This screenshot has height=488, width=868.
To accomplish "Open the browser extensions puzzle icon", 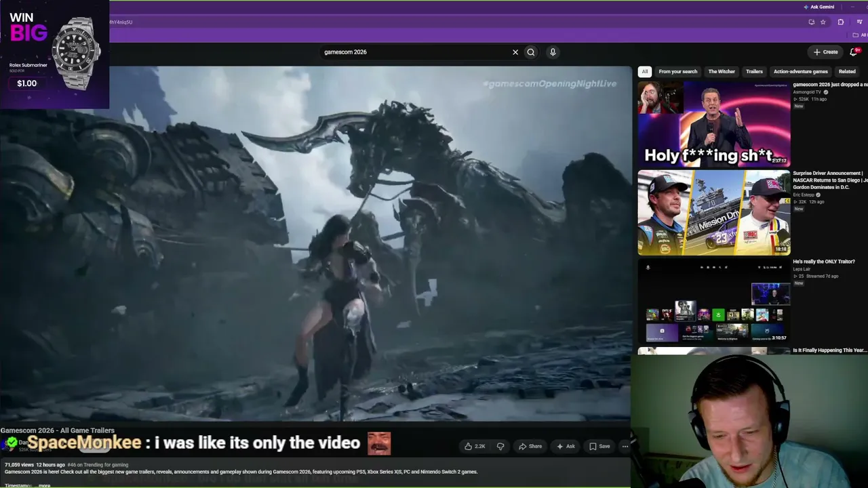I will click(x=841, y=22).
